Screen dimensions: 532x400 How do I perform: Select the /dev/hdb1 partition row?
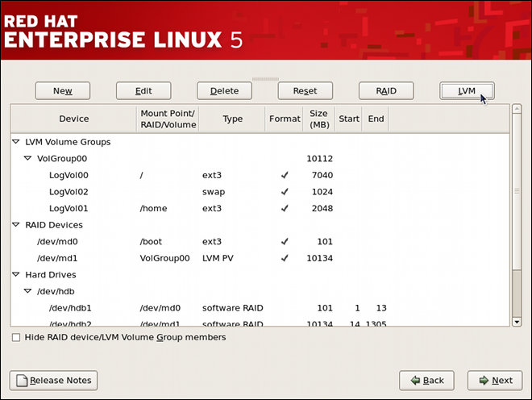[x=260, y=308]
